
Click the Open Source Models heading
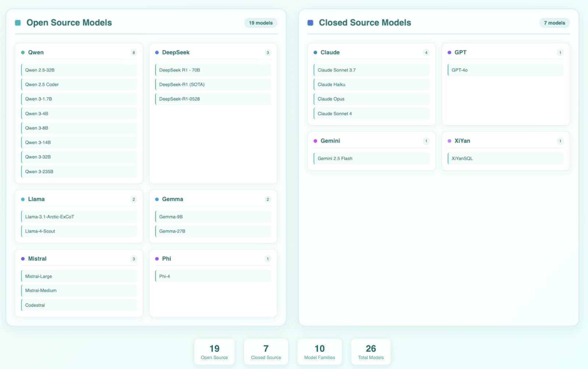69,23
